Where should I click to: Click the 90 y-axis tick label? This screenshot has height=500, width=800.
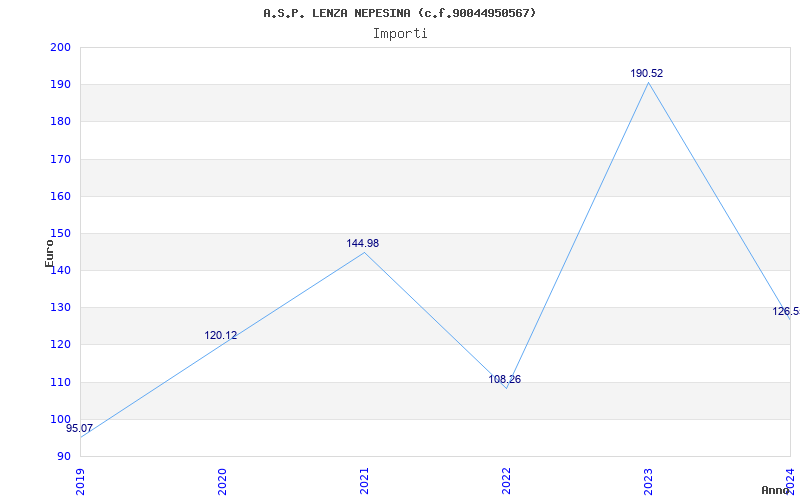point(63,457)
